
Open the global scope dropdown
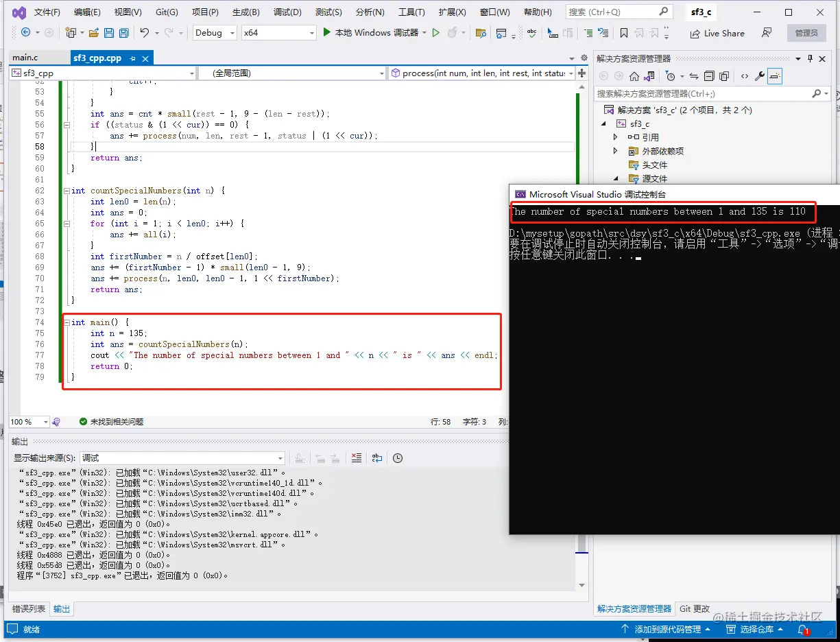tap(292, 73)
